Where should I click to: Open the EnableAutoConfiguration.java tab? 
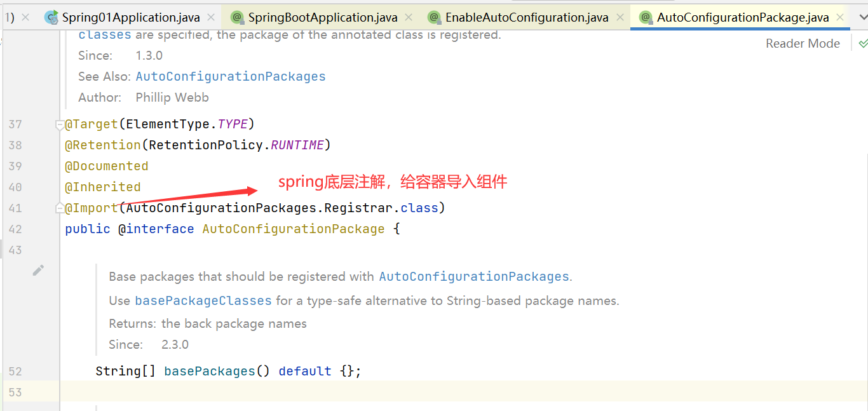527,17
